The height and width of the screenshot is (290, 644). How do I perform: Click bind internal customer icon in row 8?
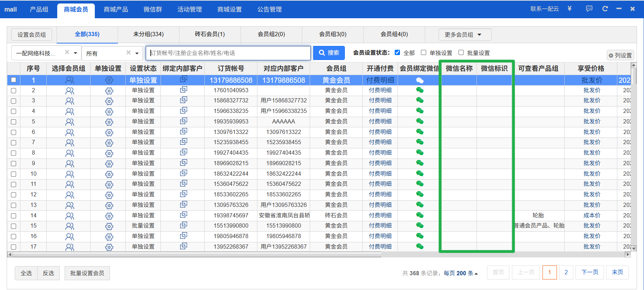(183, 153)
